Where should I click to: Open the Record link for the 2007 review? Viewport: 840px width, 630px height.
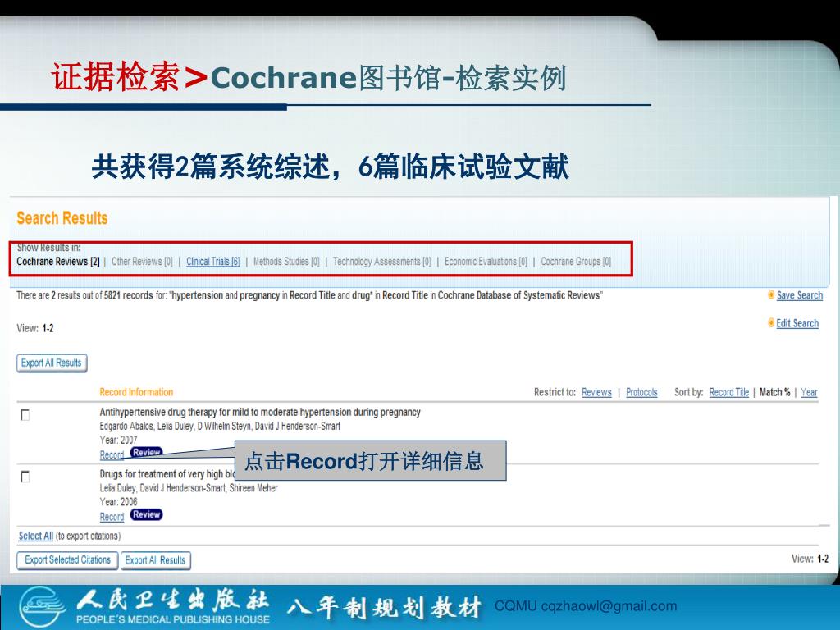pyautogui.click(x=112, y=454)
